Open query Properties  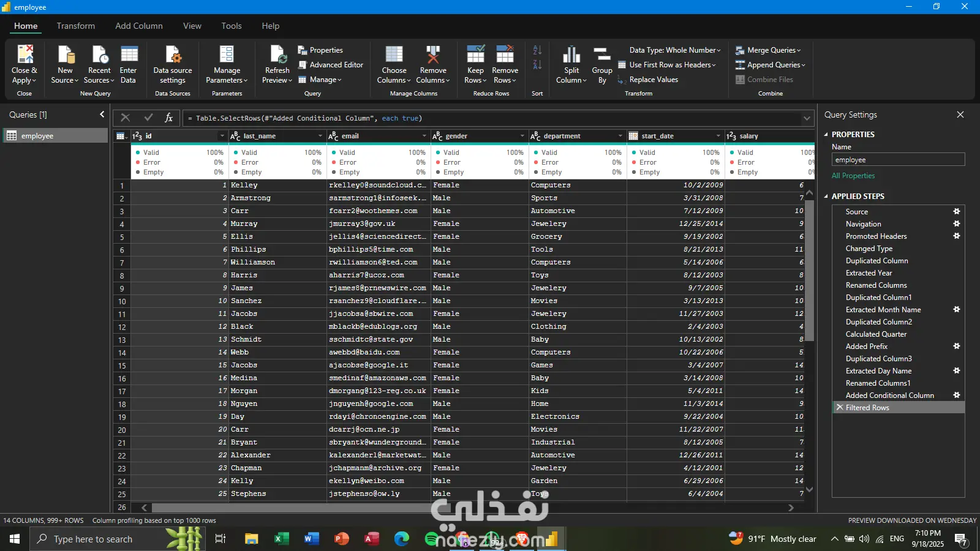coord(320,50)
